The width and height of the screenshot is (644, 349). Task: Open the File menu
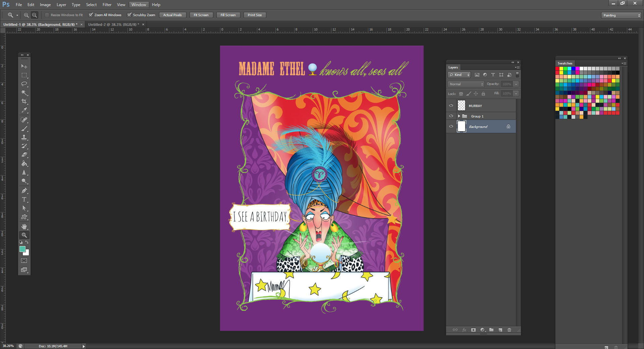click(x=19, y=5)
